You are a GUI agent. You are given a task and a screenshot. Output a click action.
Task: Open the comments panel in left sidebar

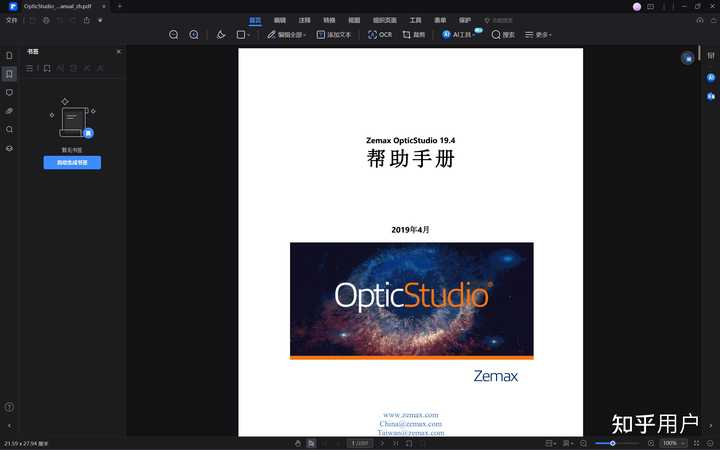point(9,93)
